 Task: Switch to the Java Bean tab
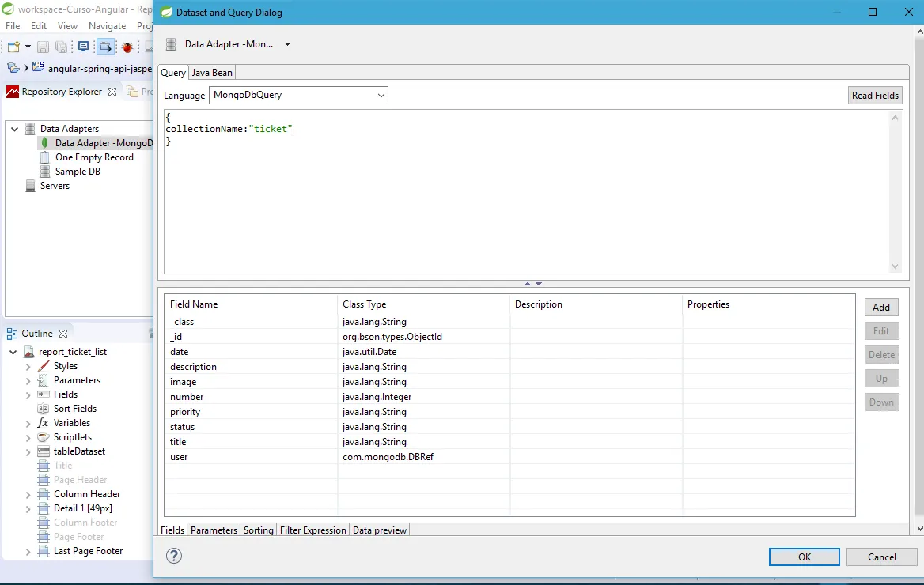coord(212,73)
